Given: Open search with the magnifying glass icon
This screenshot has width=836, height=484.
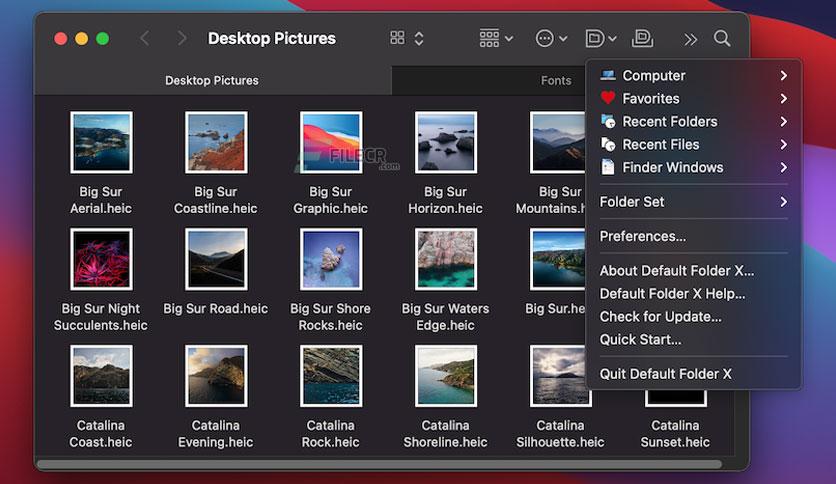Looking at the screenshot, I should [722, 38].
